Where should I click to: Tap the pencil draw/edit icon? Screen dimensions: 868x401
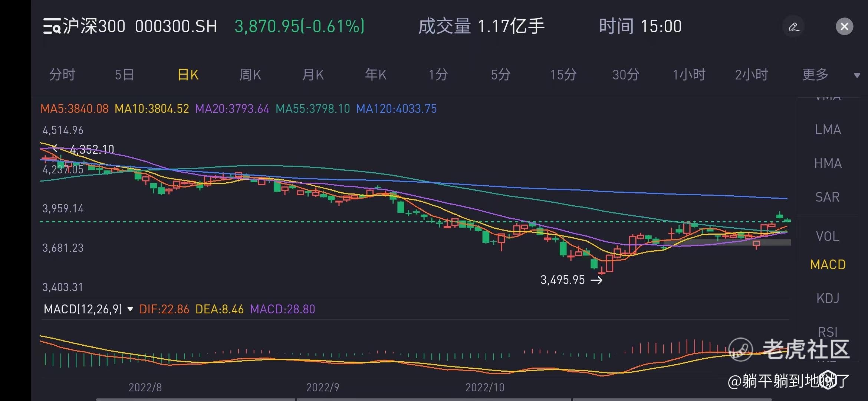pyautogui.click(x=793, y=26)
